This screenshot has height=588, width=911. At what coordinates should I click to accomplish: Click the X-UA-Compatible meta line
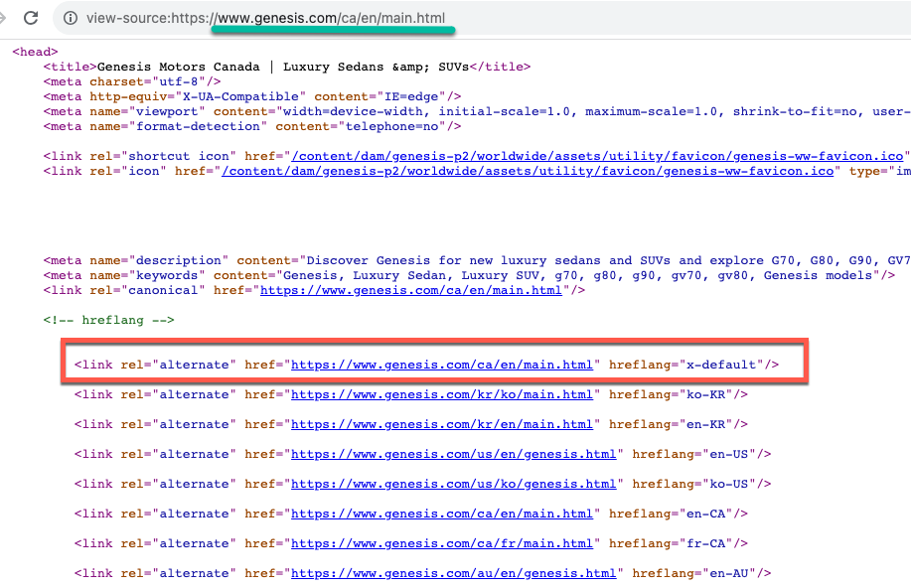252,96
